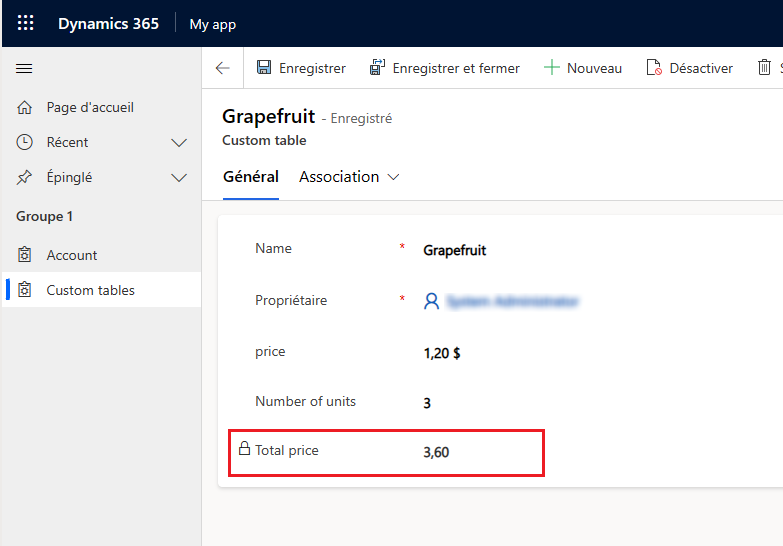Open the Dynamics 365 app launcher grid

pyautogui.click(x=25, y=23)
